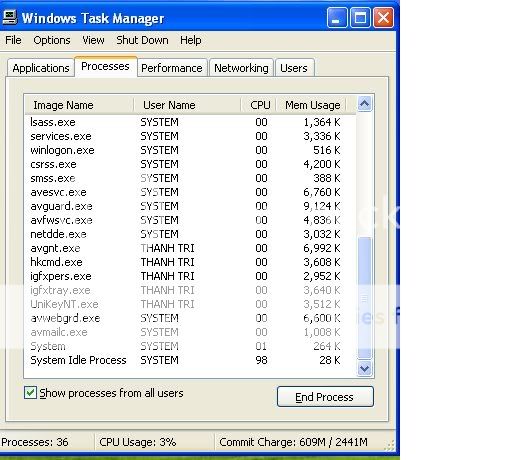Open the Networking tab
The image size is (512, 460).
point(241,68)
